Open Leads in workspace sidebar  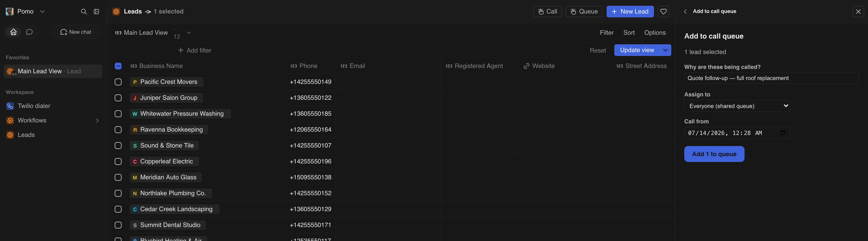pos(26,135)
